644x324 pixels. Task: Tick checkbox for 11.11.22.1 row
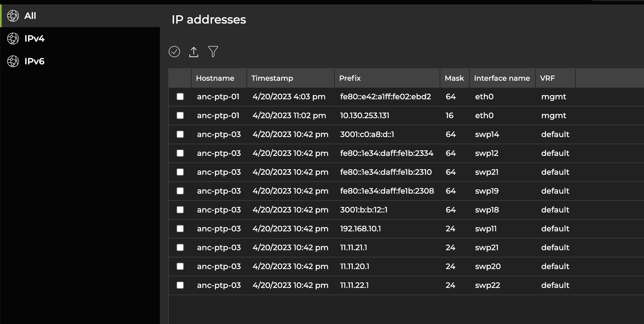point(180,285)
